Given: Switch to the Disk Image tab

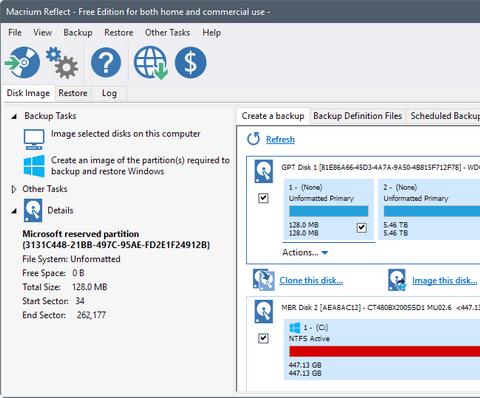Looking at the screenshot, I should (28, 93).
